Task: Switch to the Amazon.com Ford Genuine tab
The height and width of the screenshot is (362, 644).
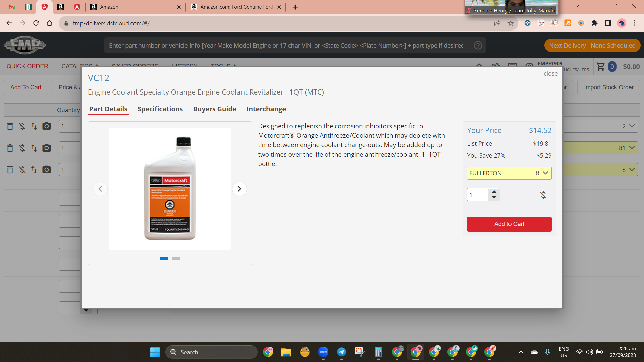Action: [236, 7]
